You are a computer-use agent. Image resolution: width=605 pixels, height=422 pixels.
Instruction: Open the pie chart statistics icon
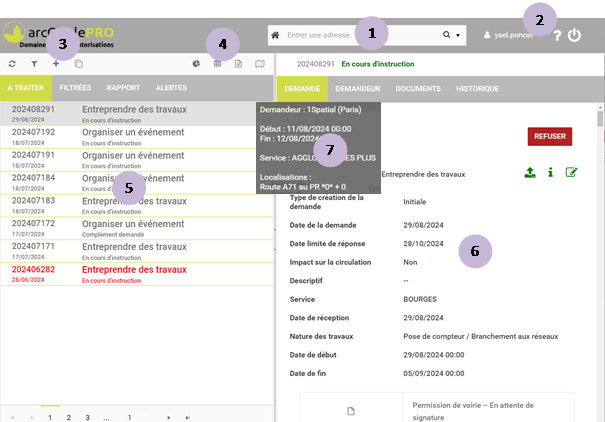[x=196, y=63]
